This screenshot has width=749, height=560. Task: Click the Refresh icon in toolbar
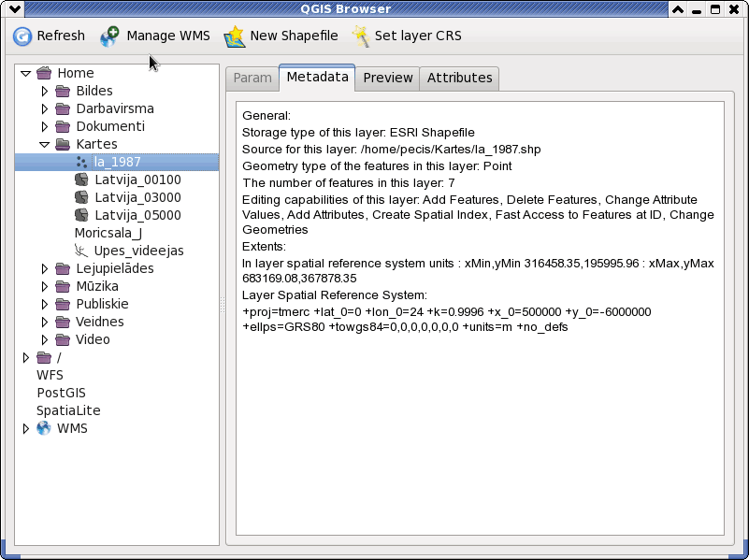pyautogui.click(x=22, y=36)
